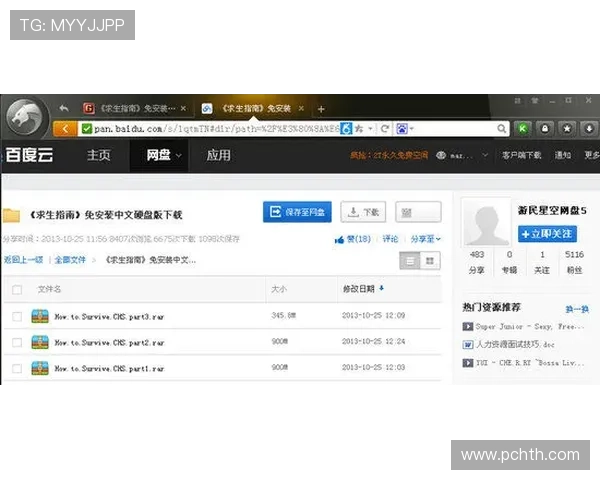Click the thumbs up like icon
This screenshot has height=480, width=600.
pyautogui.click(x=339, y=240)
